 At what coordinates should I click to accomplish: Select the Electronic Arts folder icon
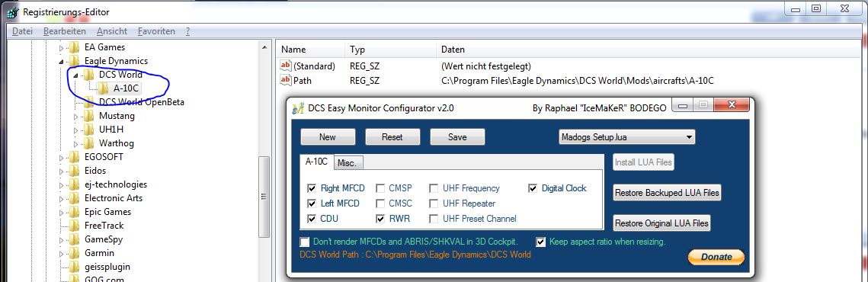coord(74,198)
